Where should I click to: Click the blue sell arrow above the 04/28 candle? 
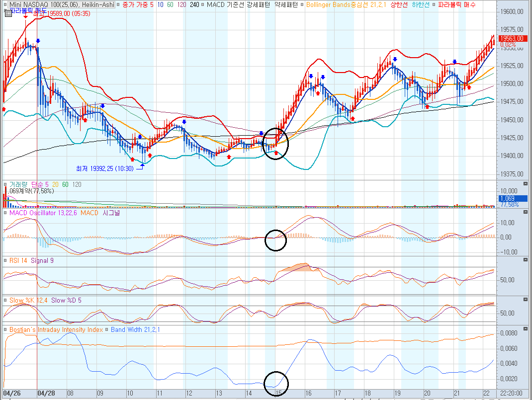coord(38,41)
